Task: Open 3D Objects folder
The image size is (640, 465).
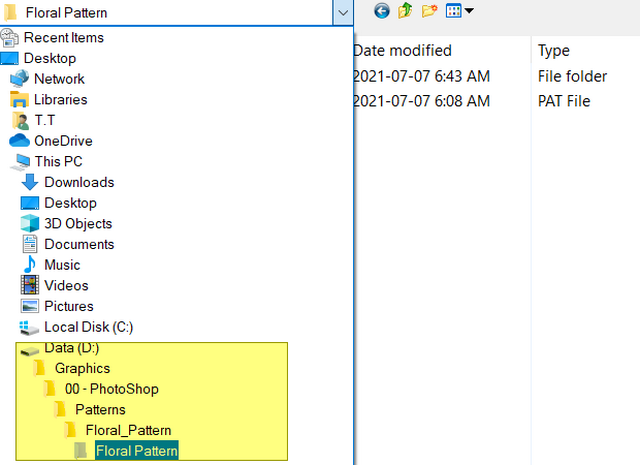Action: tap(78, 224)
